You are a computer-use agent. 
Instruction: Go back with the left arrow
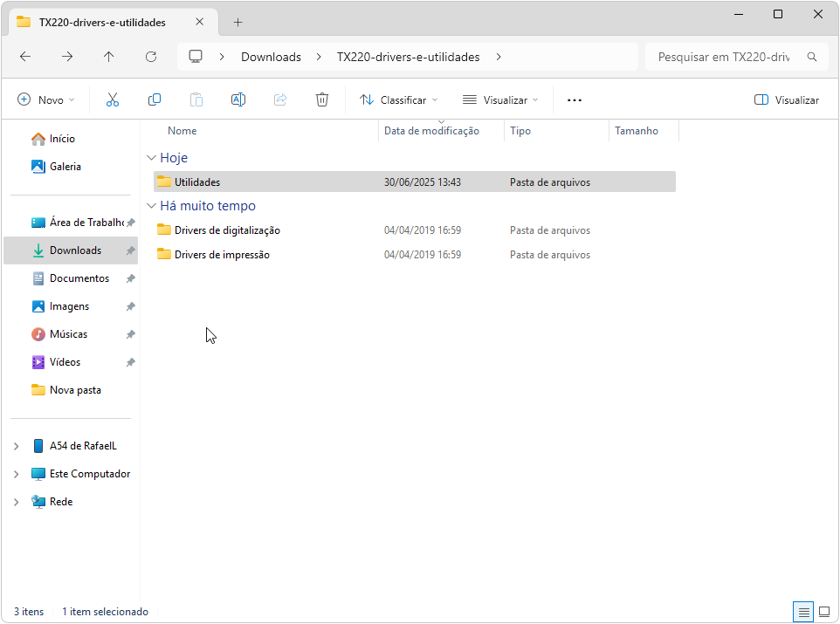25,57
